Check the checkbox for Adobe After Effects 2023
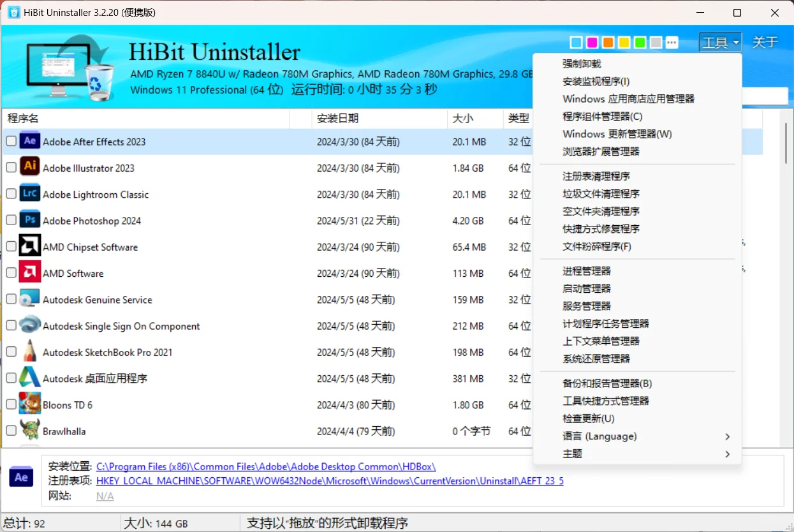 [x=11, y=141]
